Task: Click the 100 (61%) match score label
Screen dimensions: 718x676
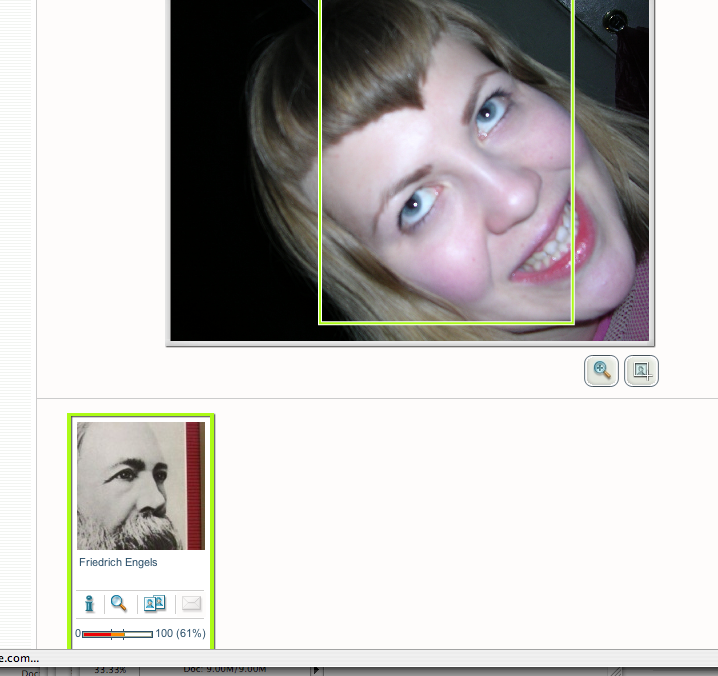Action: point(180,634)
